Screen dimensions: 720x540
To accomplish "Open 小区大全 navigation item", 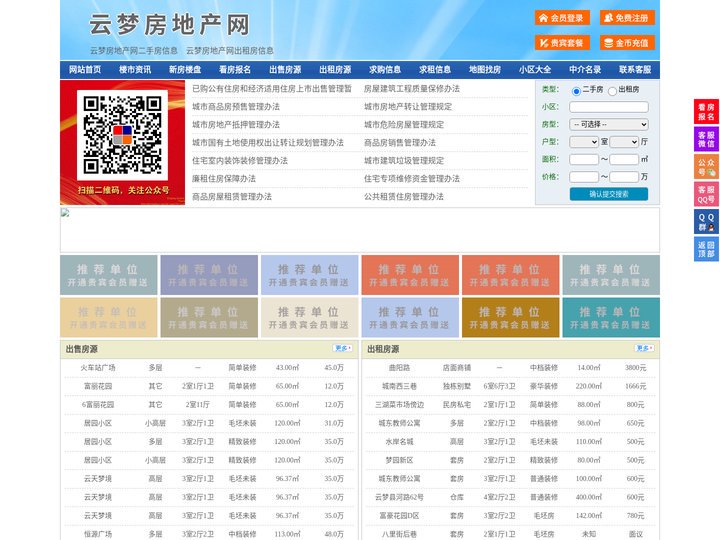I will click(x=535, y=70).
